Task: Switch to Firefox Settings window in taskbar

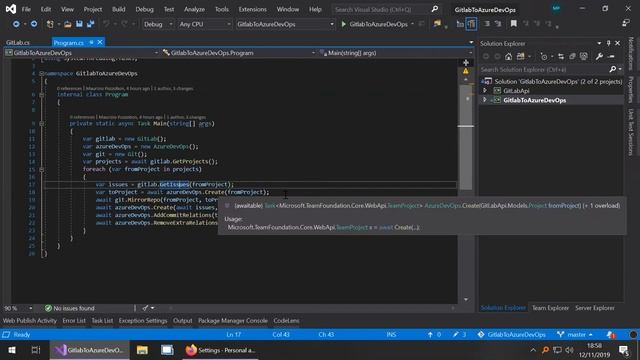Action: (220, 350)
